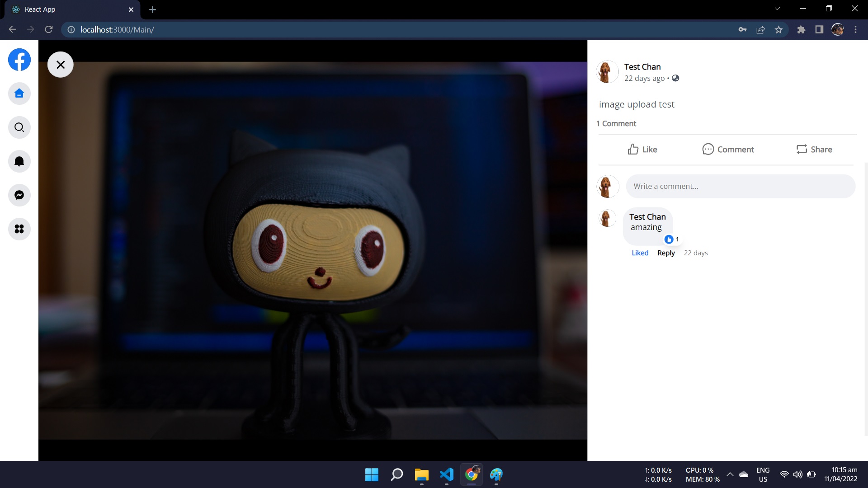
Task: Open Chrome side panel icon
Action: [x=819, y=29]
